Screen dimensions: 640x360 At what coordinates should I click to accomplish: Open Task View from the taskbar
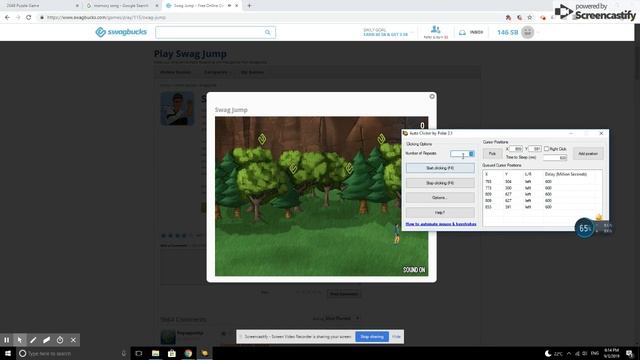click(139, 353)
